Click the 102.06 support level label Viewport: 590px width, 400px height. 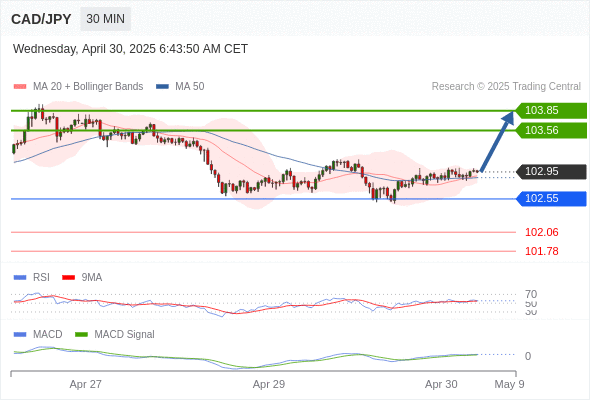(541, 232)
